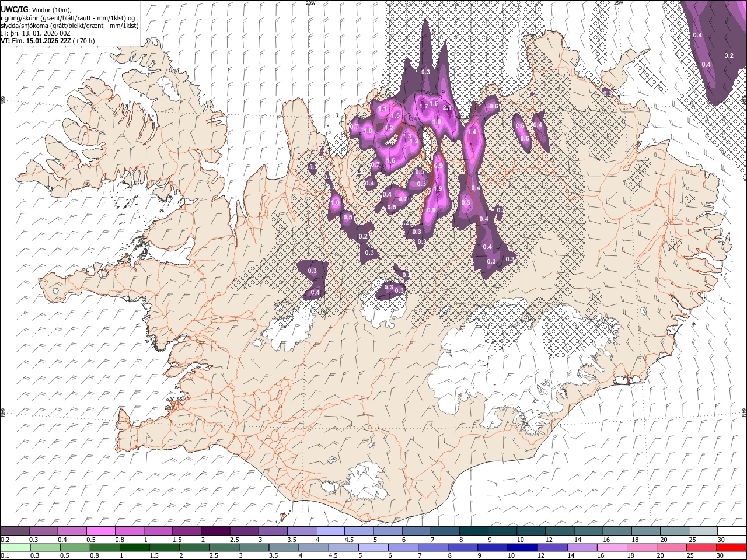Click the snow legend swatch between 0.2 and 0.3
This screenshot has height=560, width=747.
(15, 531)
